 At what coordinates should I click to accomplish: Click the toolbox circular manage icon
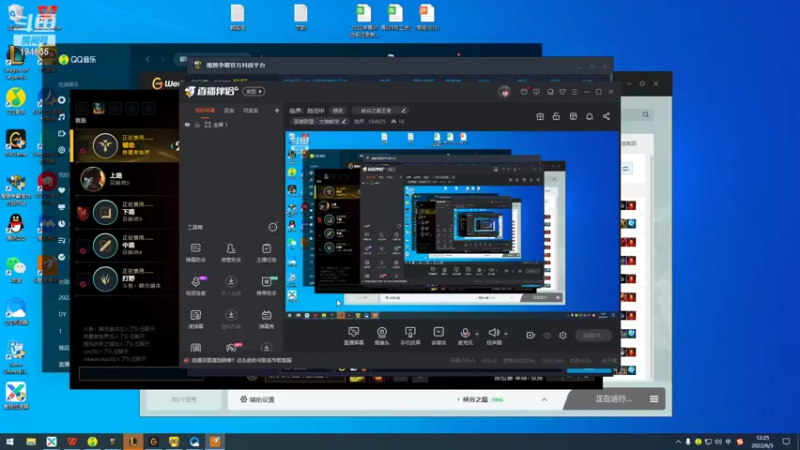pyautogui.click(x=273, y=227)
